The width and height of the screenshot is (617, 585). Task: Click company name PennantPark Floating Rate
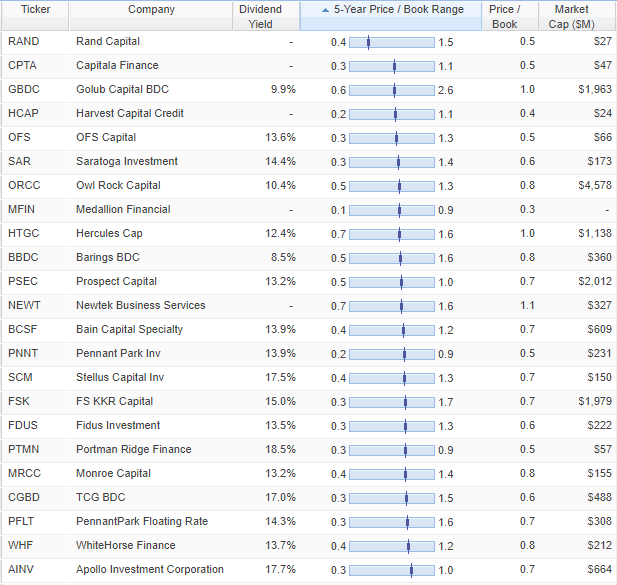(142, 521)
